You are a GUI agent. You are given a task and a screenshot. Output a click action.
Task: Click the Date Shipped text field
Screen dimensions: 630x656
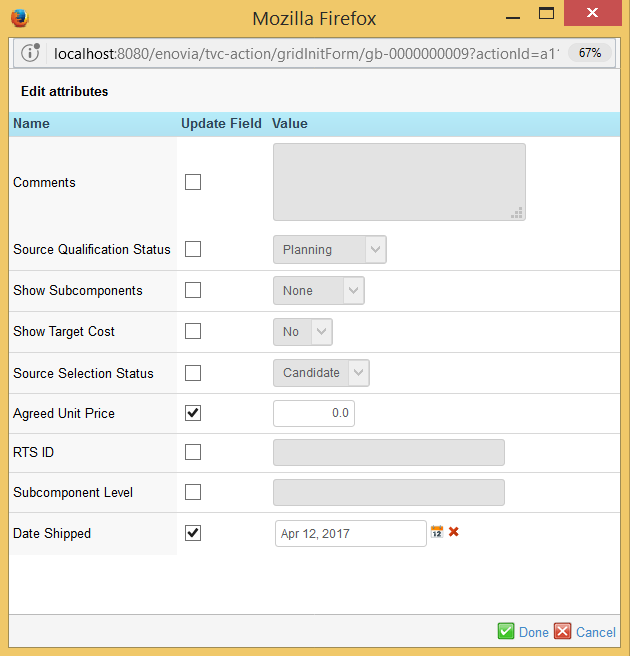[350, 534]
